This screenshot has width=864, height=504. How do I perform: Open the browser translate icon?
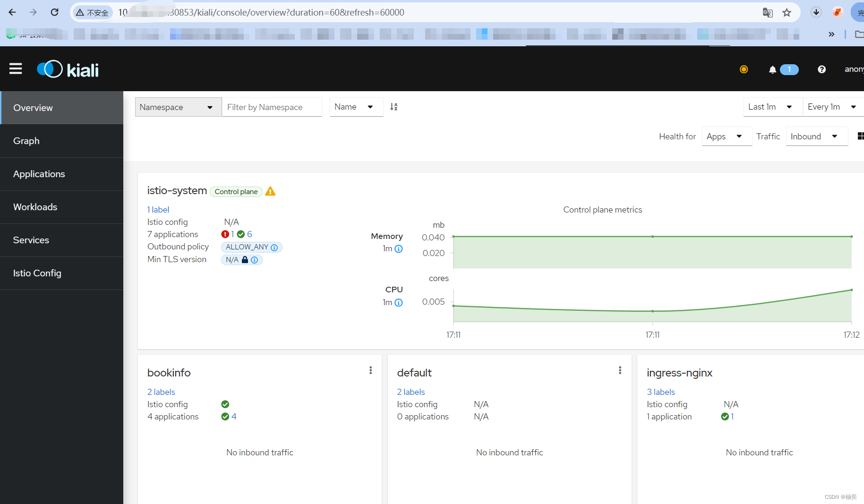[x=768, y=13]
